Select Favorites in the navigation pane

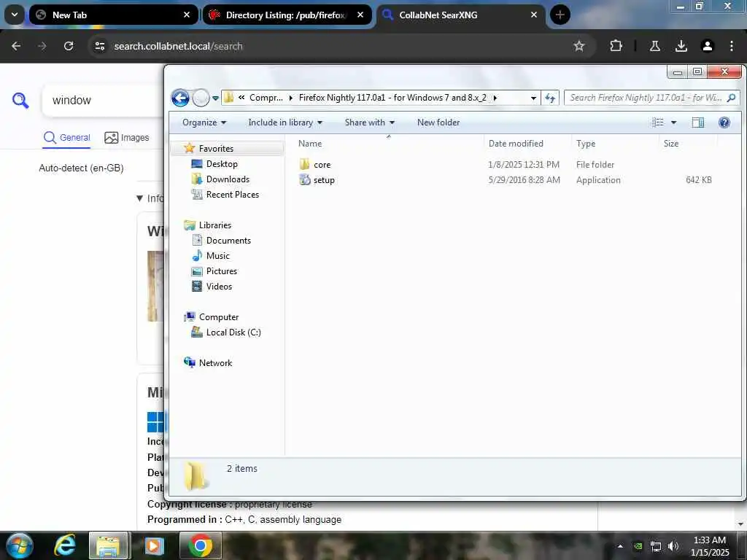click(216, 149)
